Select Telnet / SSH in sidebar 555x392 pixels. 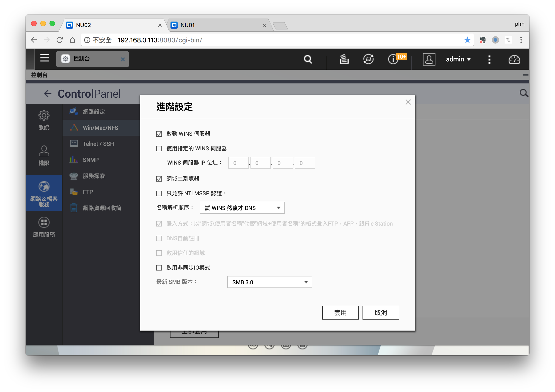98,144
